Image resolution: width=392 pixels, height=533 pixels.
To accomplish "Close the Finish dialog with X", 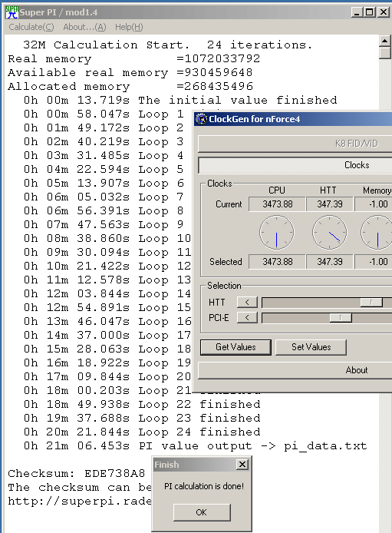I will pos(242,465).
